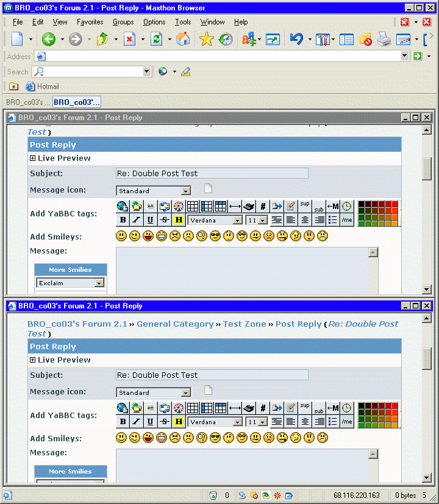
Task: Pick the bright red color swatch, upper pane
Action: pyautogui.click(x=394, y=204)
